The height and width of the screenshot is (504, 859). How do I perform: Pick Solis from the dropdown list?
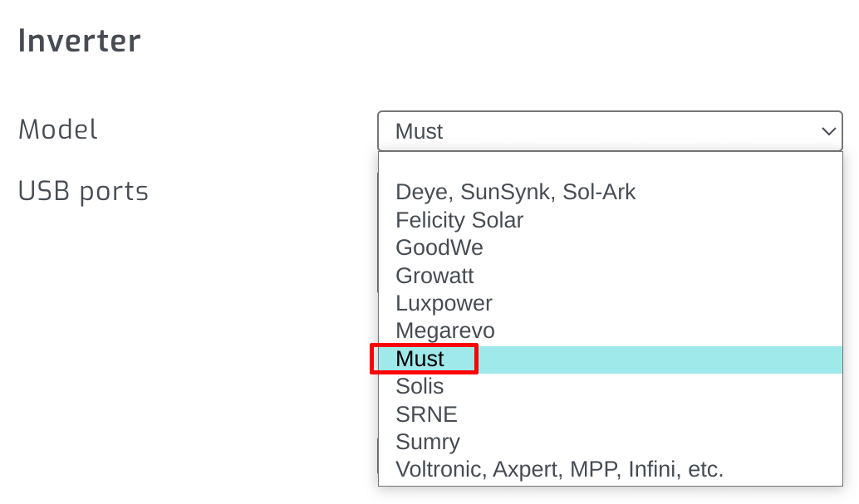tap(420, 386)
